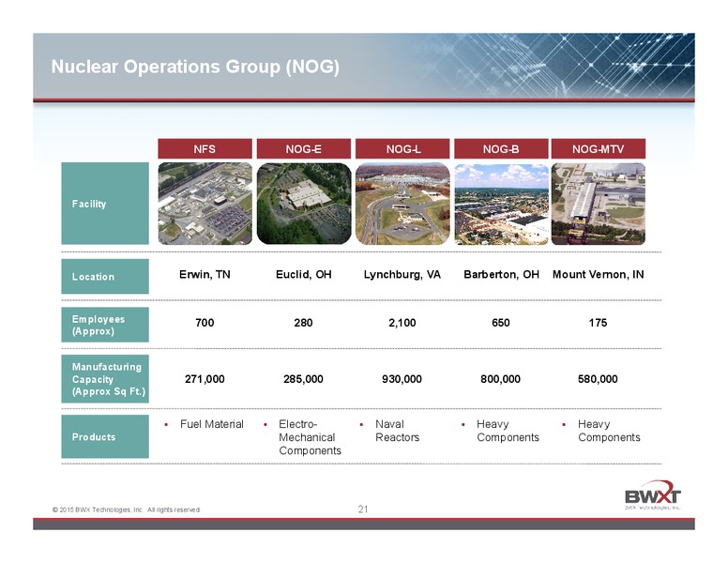The image size is (728, 563).
Task: Click the location 'Euclid, OH'
Action: pyautogui.click(x=304, y=275)
